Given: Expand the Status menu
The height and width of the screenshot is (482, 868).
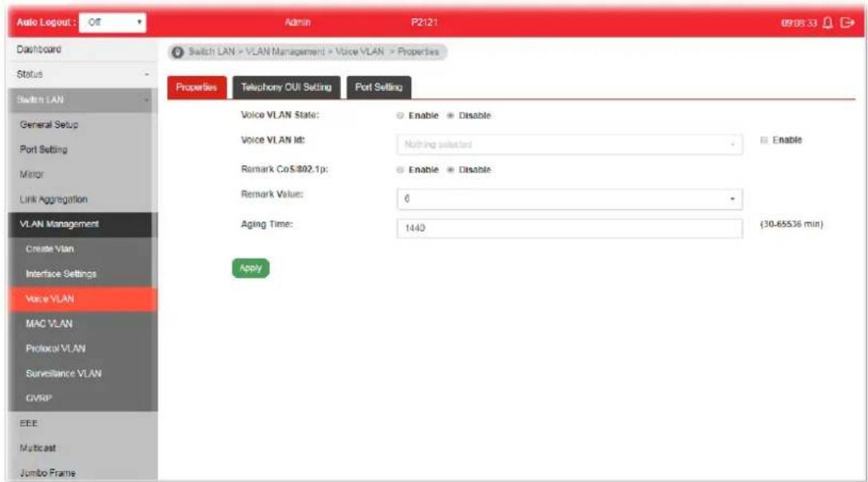Looking at the screenshot, I should point(83,74).
